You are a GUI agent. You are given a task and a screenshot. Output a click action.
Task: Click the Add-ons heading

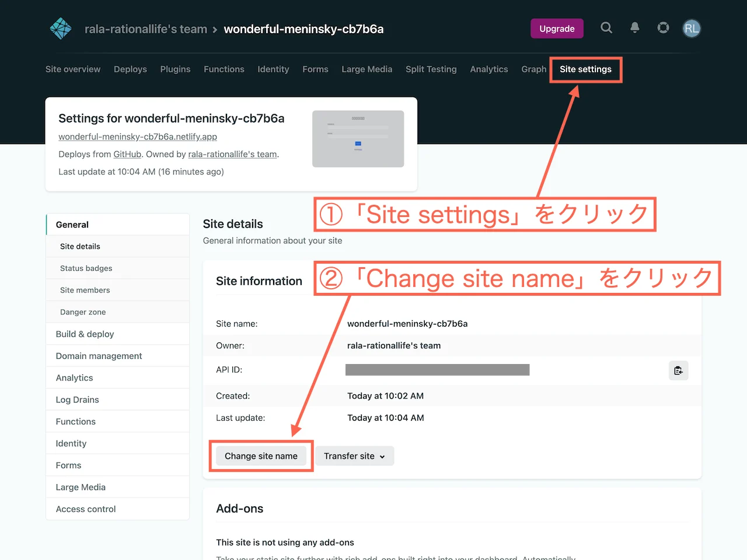click(240, 509)
